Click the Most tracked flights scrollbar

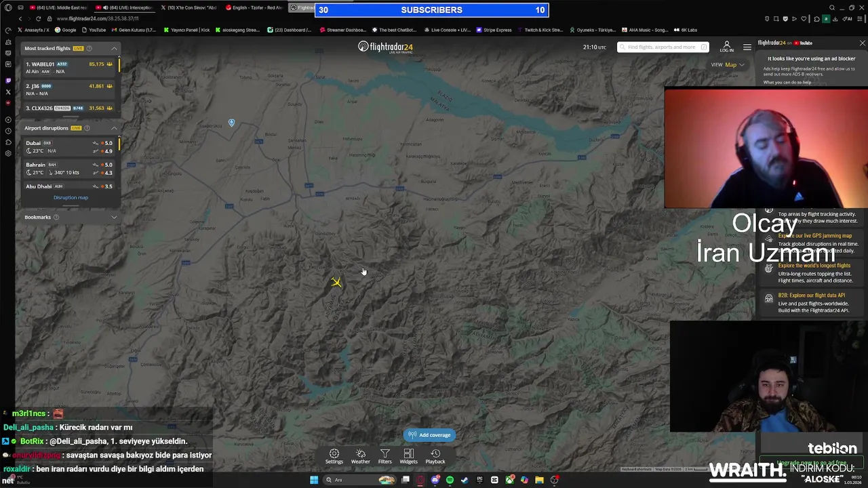[x=119, y=65]
